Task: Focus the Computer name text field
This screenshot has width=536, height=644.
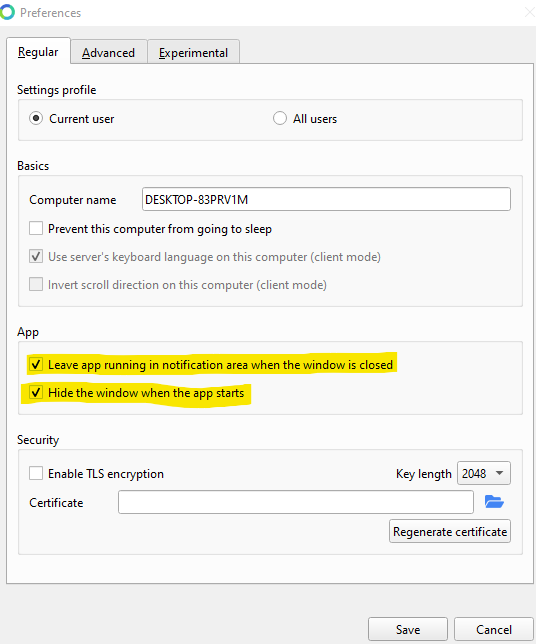Action: pyautogui.click(x=326, y=200)
